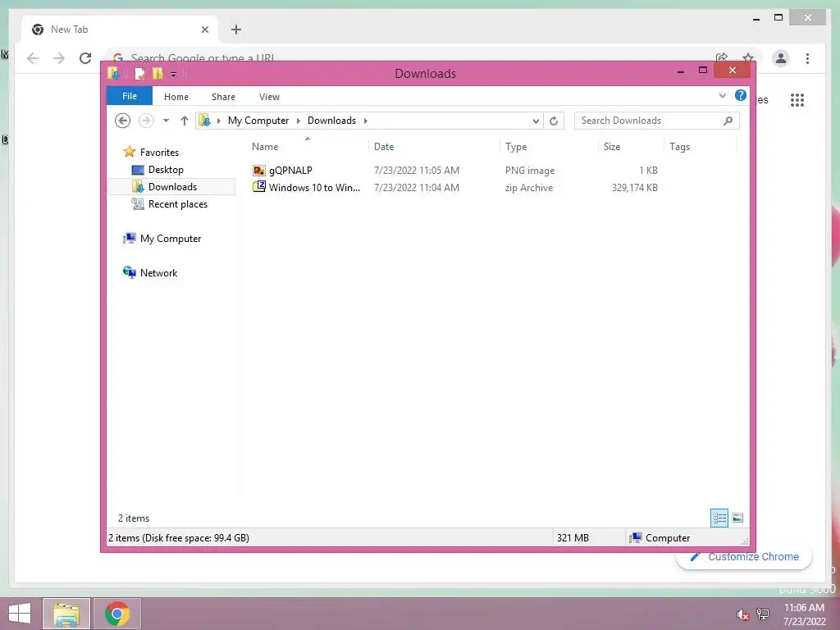Click Chrome's back button
Image resolution: width=840 pixels, height=630 pixels.
pyautogui.click(x=33, y=58)
